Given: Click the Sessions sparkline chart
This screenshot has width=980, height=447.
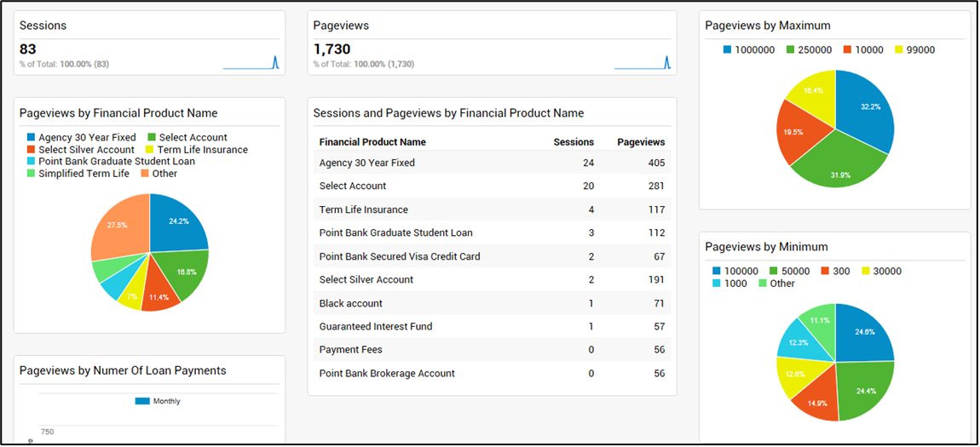Looking at the screenshot, I should (251, 62).
